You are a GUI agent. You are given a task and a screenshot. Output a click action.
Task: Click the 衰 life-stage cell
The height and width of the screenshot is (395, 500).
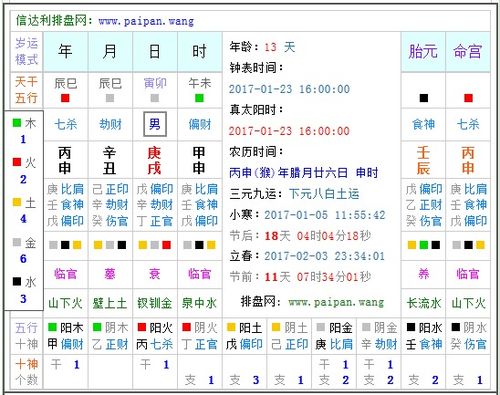tap(155, 274)
